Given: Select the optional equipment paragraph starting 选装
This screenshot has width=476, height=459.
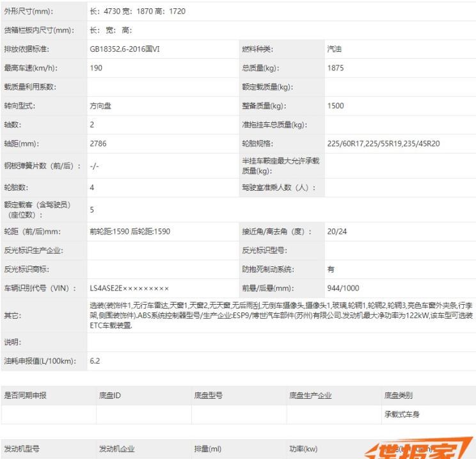Looking at the screenshot, I should pyautogui.click(x=282, y=316).
